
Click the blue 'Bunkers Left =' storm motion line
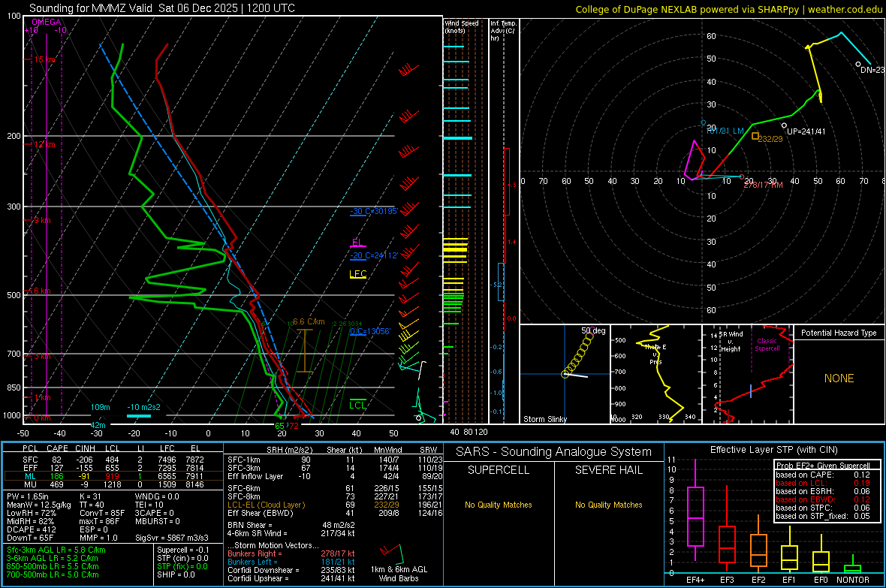pos(291,562)
